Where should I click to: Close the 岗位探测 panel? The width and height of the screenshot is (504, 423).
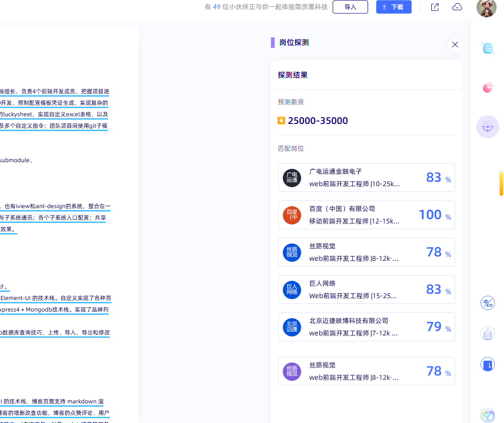point(455,44)
